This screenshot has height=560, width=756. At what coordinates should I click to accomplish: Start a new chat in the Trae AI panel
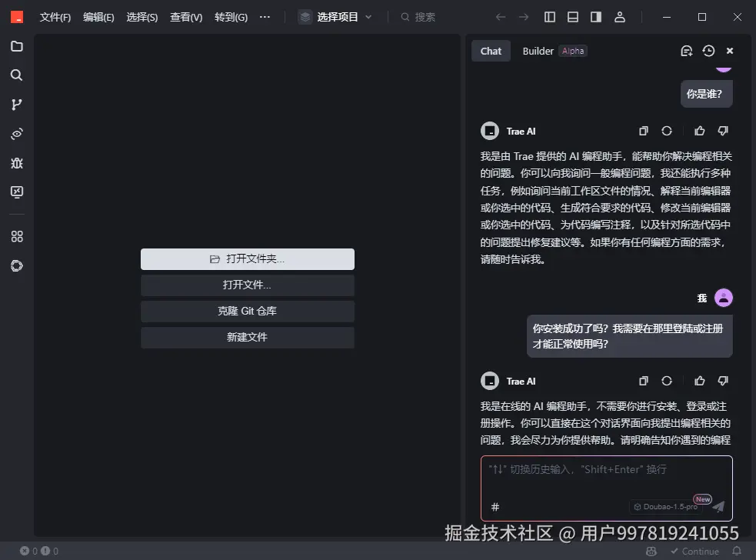(x=686, y=50)
